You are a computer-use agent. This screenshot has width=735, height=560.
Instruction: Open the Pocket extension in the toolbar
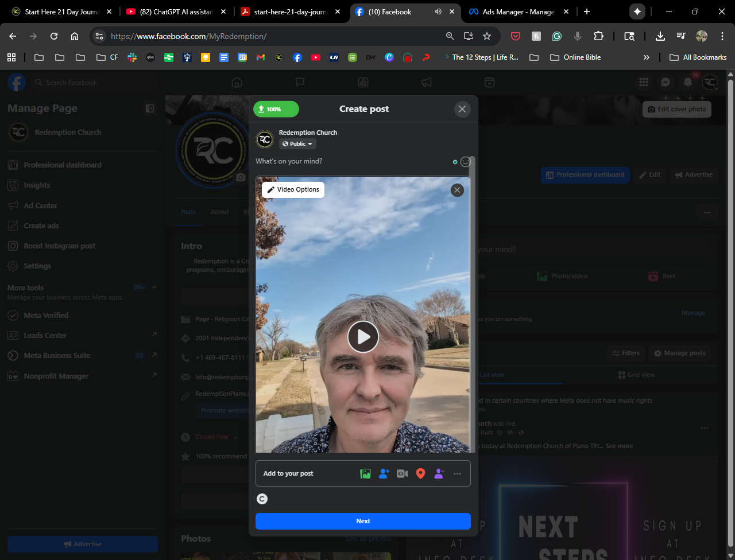click(x=516, y=36)
